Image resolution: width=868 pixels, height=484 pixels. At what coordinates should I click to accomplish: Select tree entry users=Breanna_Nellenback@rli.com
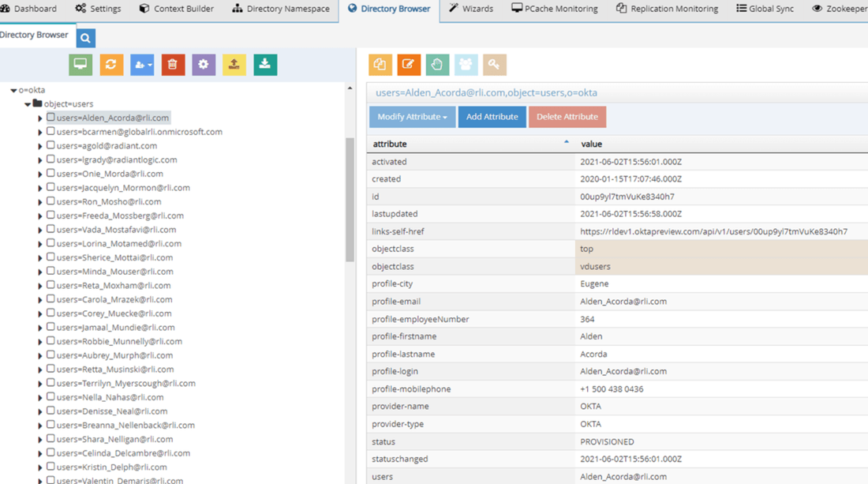[x=125, y=426]
